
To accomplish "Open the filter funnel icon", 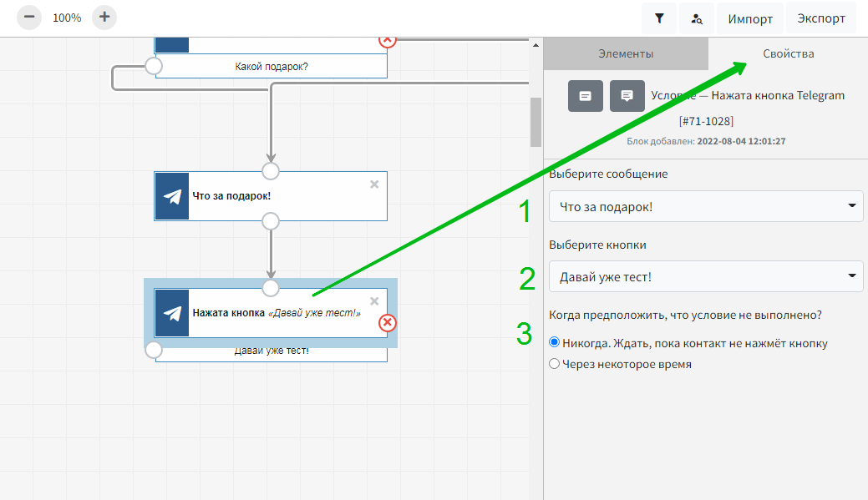I will pos(659,18).
